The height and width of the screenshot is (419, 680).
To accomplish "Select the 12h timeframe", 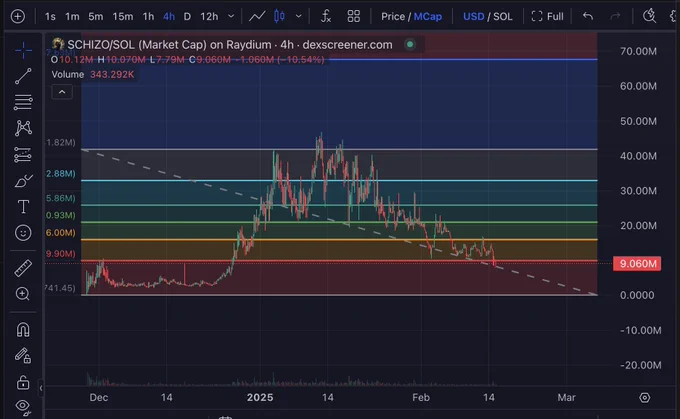I will [x=209, y=16].
